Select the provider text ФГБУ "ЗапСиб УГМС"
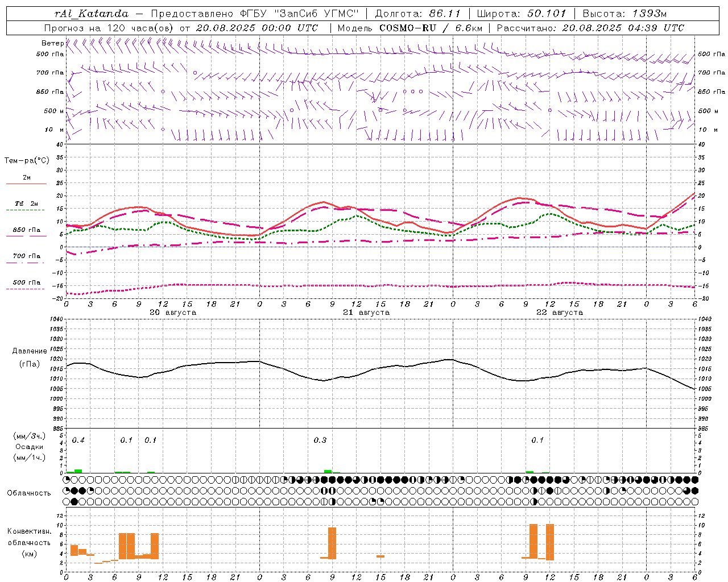The height and width of the screenshot is (582, 728). (x=300, y=14)
